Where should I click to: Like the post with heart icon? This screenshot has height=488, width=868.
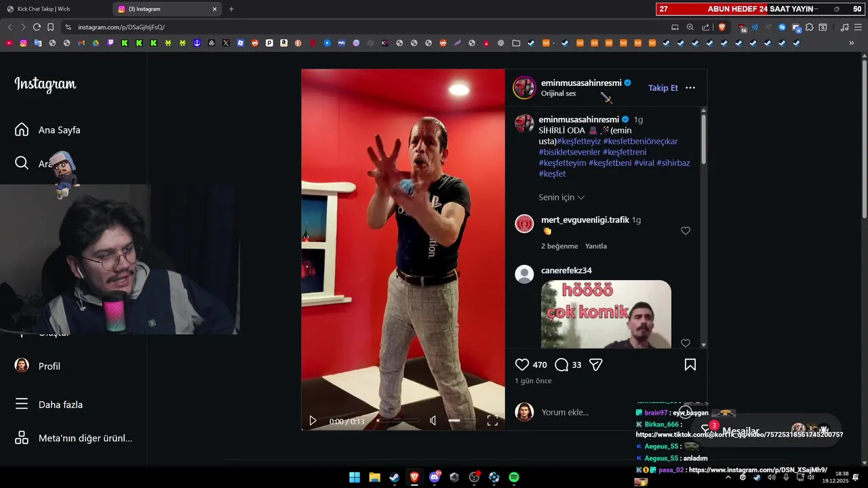(x=522, y=365)
